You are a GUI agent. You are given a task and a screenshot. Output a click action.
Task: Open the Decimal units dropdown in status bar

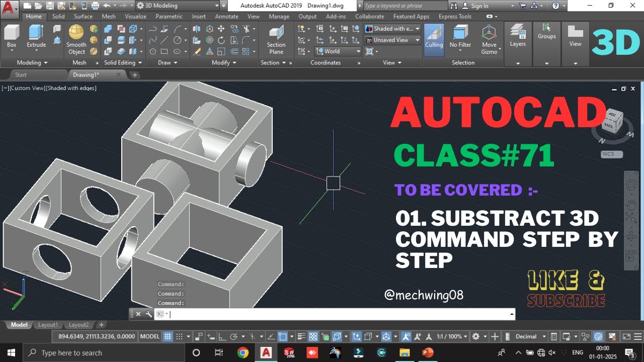coord(530,336)
